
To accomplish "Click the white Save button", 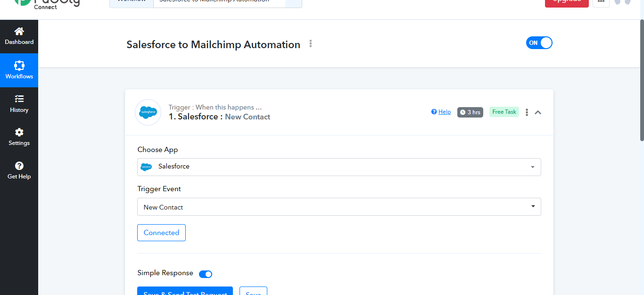I will pyautogui.click(x=253, y=291).
